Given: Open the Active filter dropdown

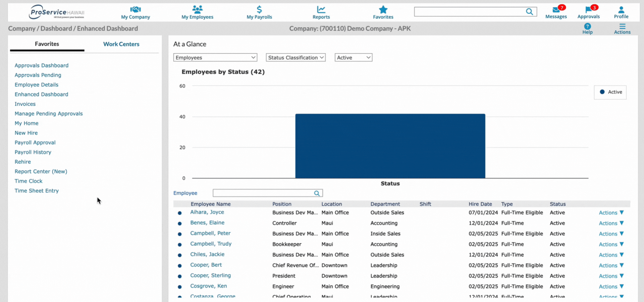Looking at the screenshot, I should (x=353, y=57).
